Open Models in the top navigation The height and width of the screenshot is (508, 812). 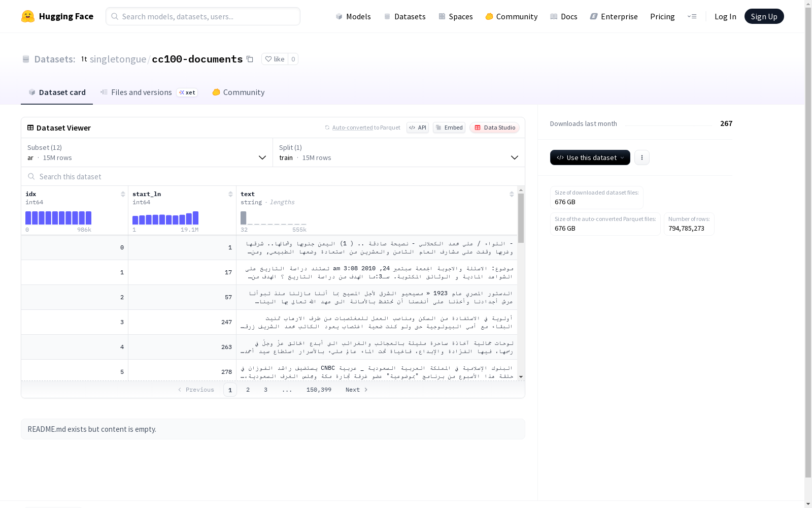(x=353, y=16)
